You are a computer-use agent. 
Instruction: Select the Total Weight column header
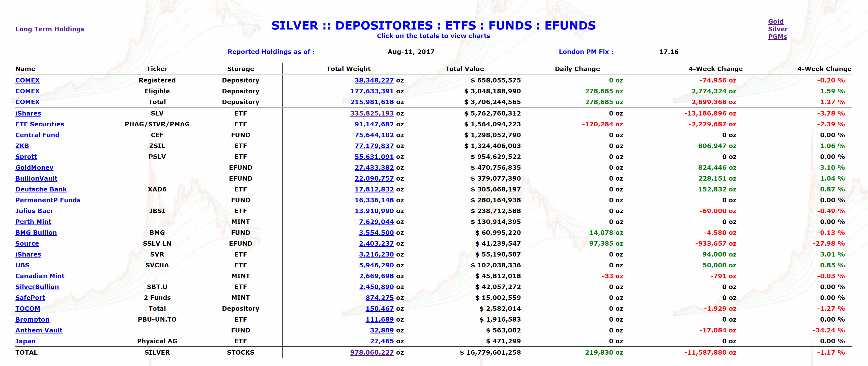[349, 69]
